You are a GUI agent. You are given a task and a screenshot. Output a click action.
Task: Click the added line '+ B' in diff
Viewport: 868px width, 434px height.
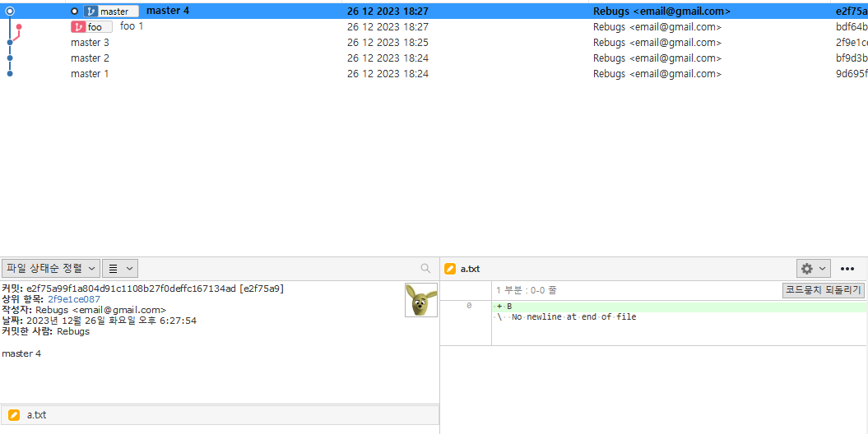point(680,307)
